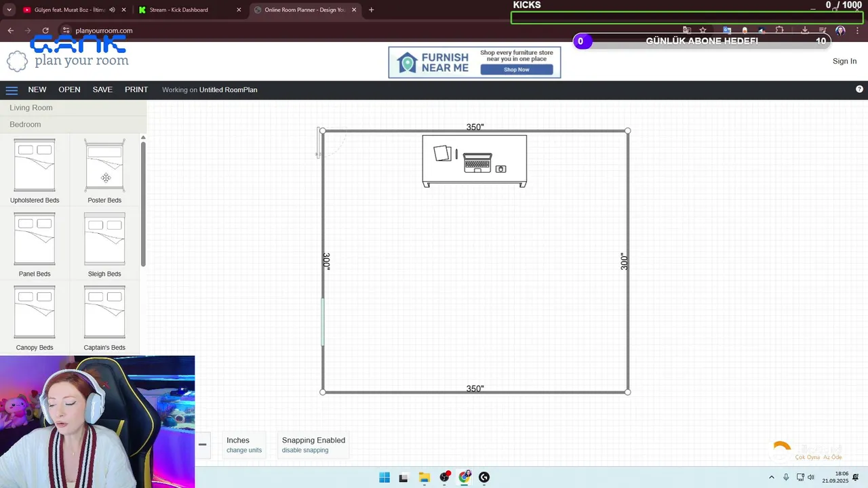Click bottom-left room corner handle
The image size is (868, 488).
[323, 392]
